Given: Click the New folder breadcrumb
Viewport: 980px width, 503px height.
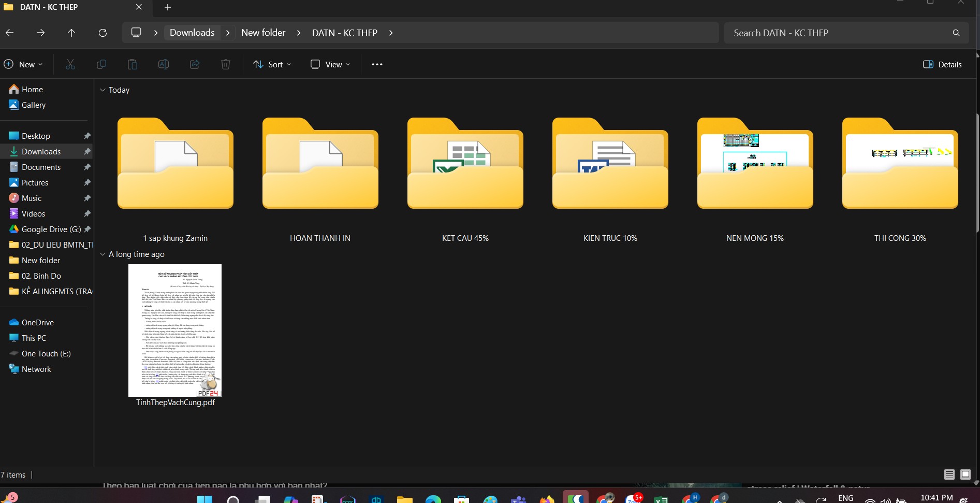Looking at the screenshot, I should point(263,33).
